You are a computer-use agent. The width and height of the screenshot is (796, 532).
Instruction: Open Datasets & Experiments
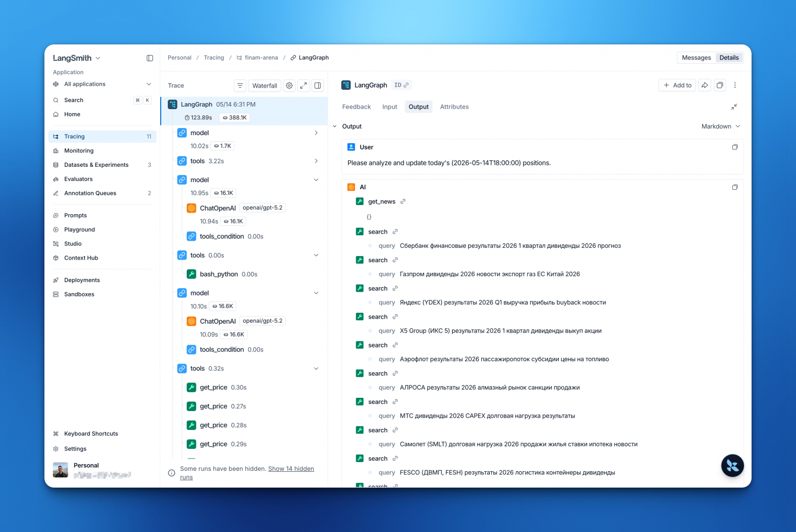tap(102, 165)
